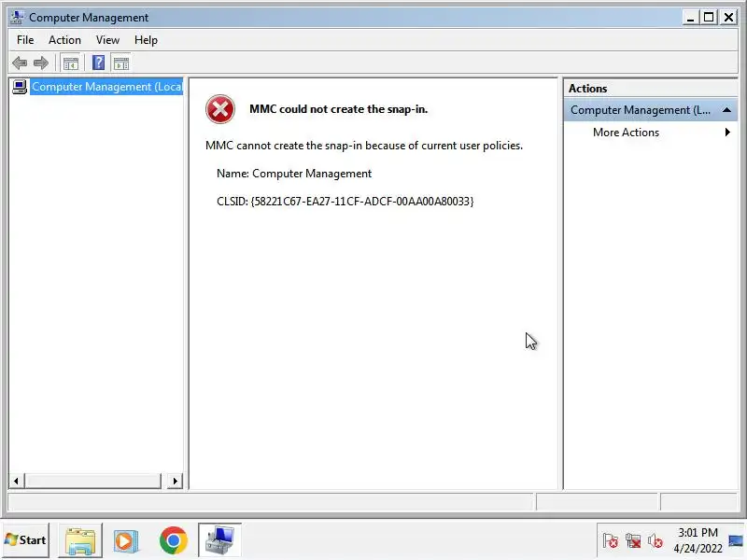Launch Windows Media Player from taskbar

[x=125, y=541]
